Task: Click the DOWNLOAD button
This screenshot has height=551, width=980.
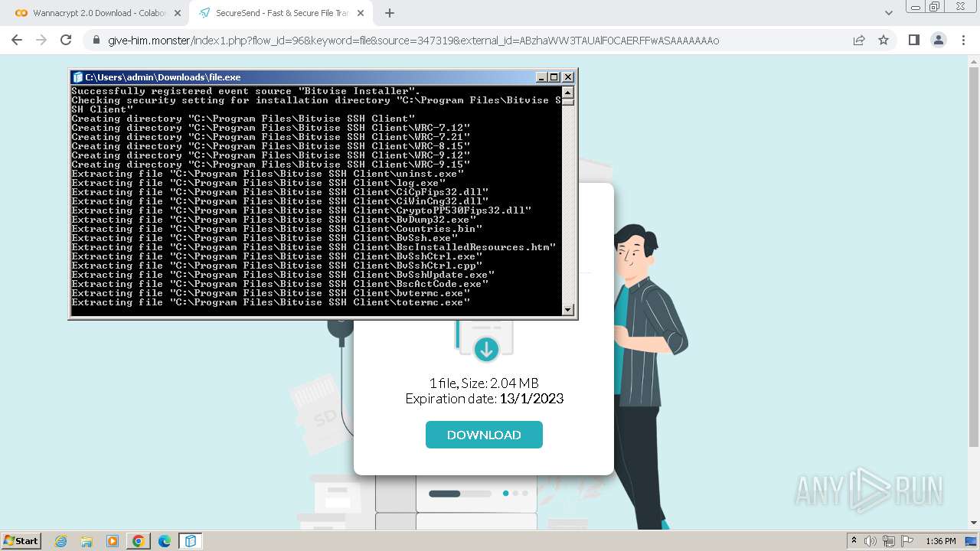Action: [484, 435]
